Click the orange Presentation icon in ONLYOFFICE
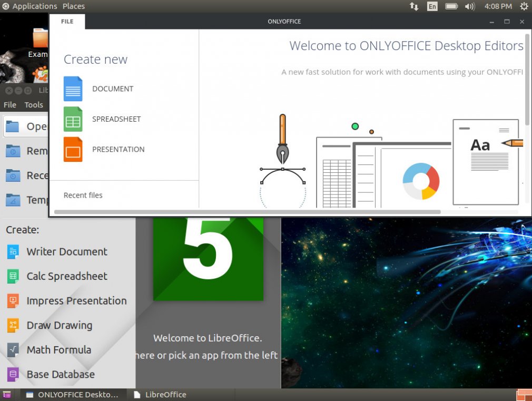The width and height of the screenshot is (532, 401). 73,150
